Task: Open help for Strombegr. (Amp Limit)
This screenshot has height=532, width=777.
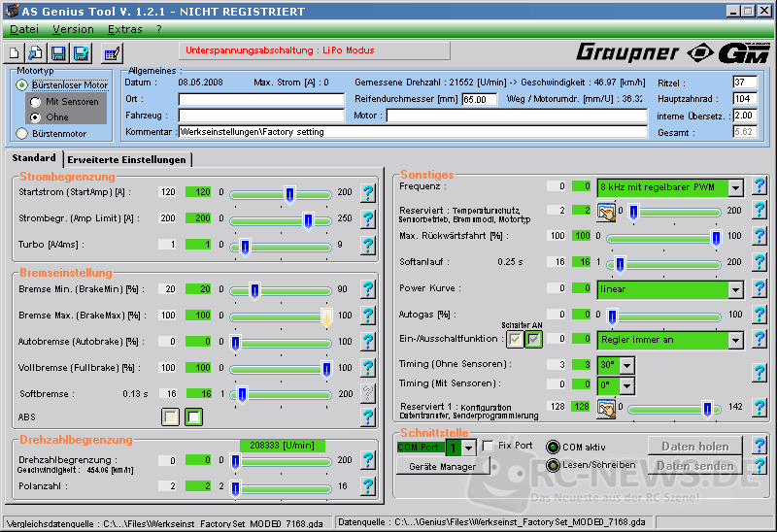Action: click(x=368, y=218)
